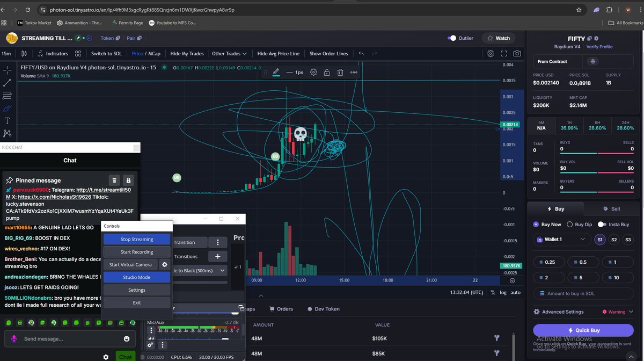This screenshot has width=644, height=361.
Task: Open emoji picker in chat input
Action: pos(127,339)
